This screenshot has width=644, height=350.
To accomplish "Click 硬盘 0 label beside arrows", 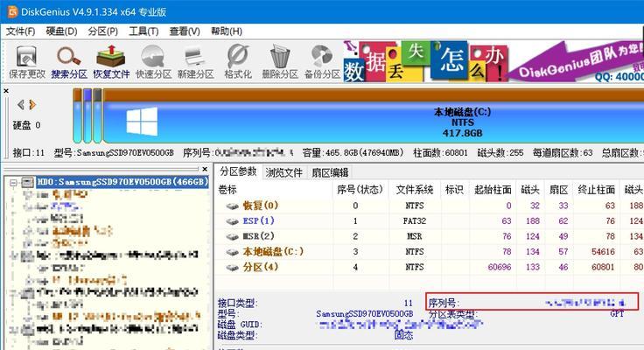I will click(27, 125).
